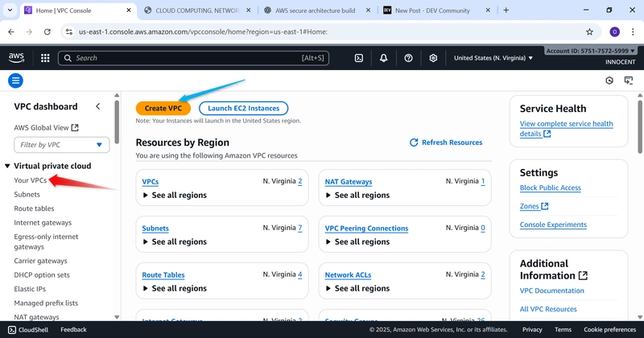
Task: View site information icon in address bar
Action: click(x=69, y=31)
